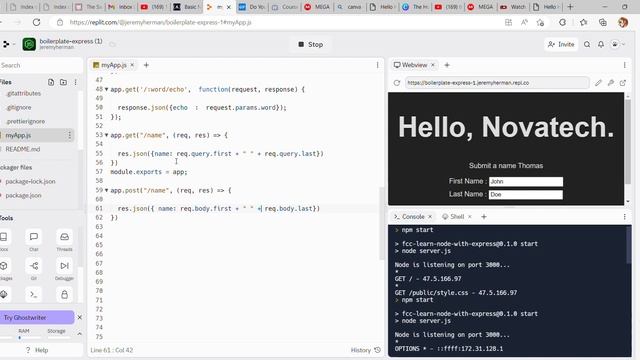Open notifications bell icon
The image size is (640, 360).
tap(601, 44)
